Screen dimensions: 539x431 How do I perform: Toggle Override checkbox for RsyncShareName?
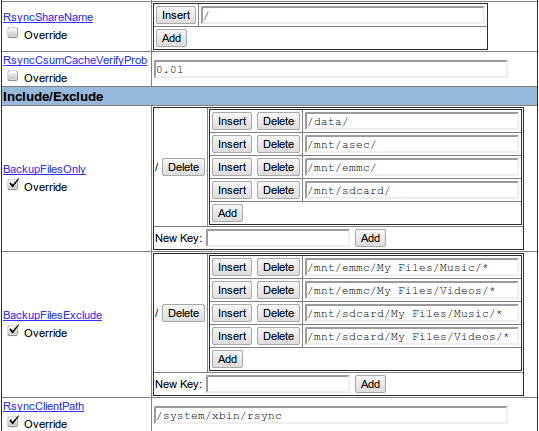tap(13, 33)
